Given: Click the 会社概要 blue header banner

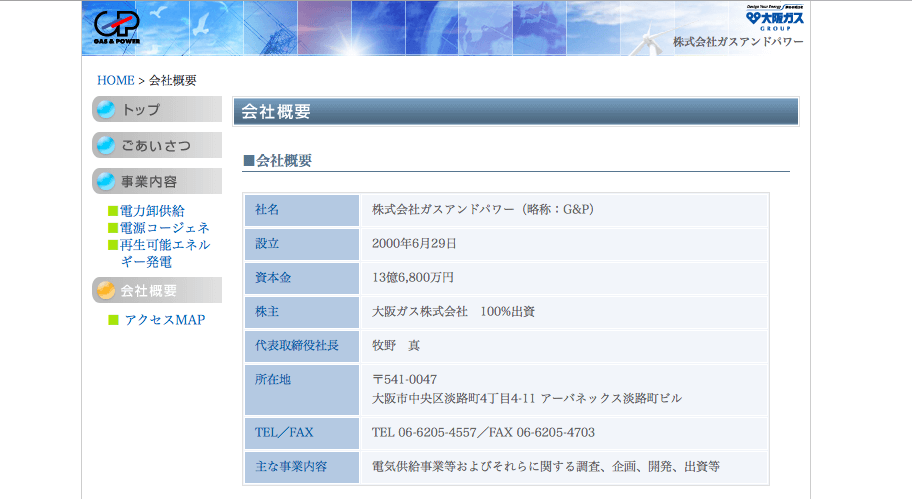Looking at the screenshot, I should (515, 111).
